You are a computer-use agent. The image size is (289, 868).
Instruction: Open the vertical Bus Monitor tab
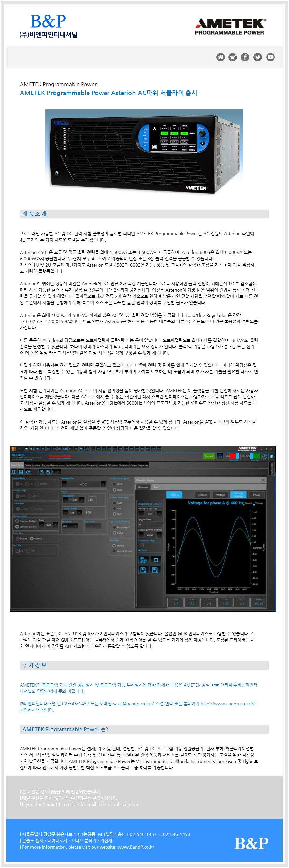(x=272, y=469)
